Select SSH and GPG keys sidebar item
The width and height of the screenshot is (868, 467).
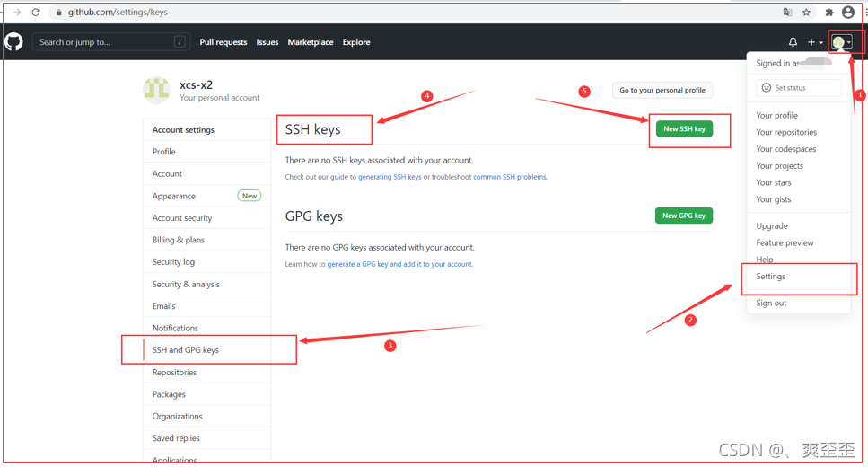(206, 350)
